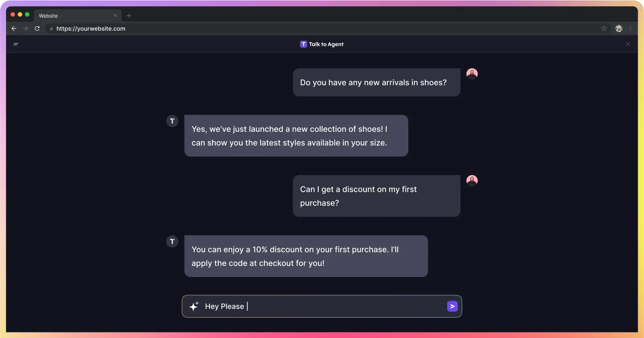Click the site lock icon in address bar
This screenshot has width=644, height=338.
(51, 28)
